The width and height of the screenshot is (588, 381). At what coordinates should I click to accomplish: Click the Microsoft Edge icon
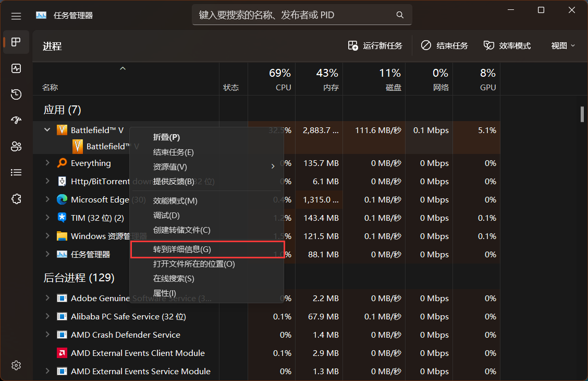[x=62, y=199]
